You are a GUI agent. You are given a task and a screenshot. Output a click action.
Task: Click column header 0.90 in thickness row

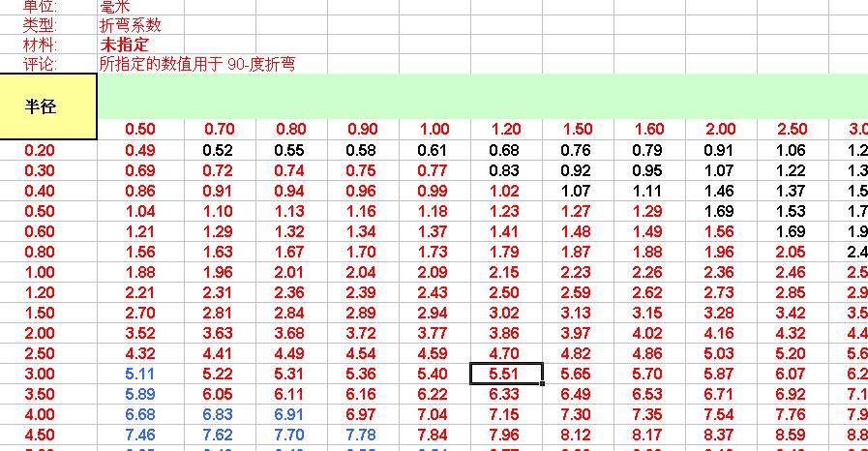363,129
